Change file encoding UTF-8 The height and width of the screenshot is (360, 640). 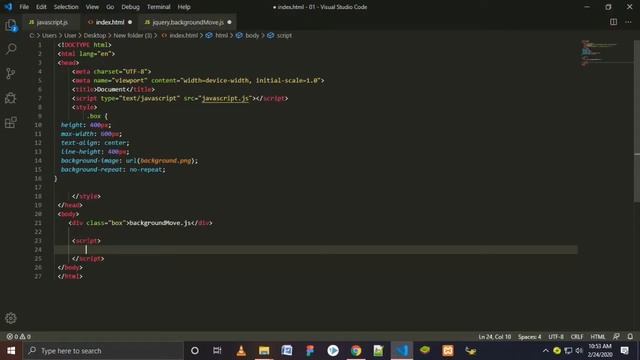point(556,337)
